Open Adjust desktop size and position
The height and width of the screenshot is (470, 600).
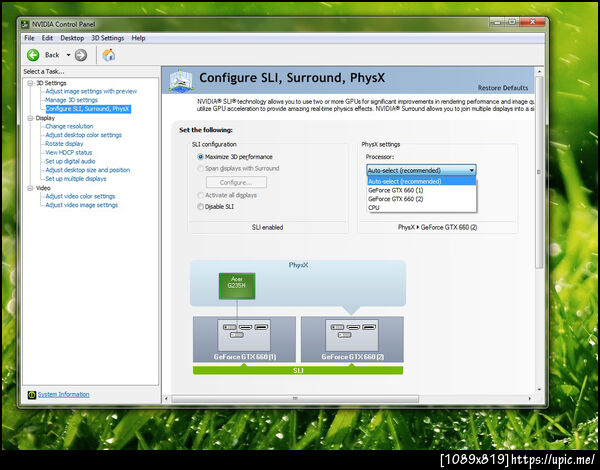88,170
